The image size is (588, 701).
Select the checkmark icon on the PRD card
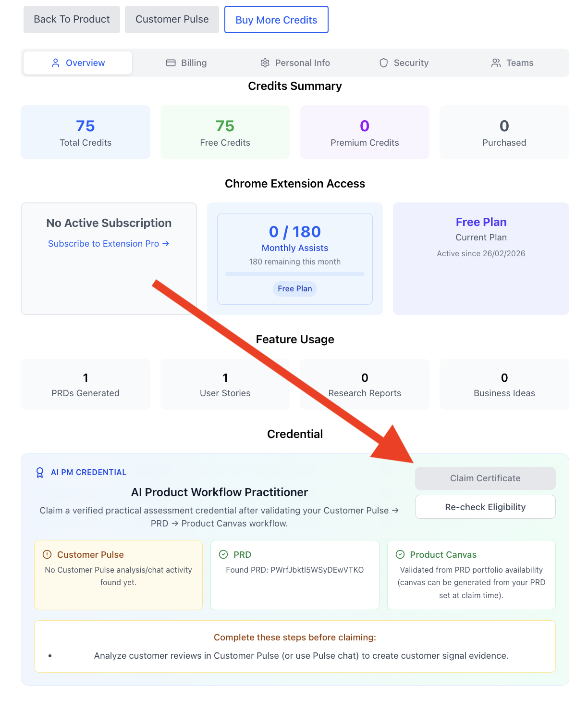[223, 554]
